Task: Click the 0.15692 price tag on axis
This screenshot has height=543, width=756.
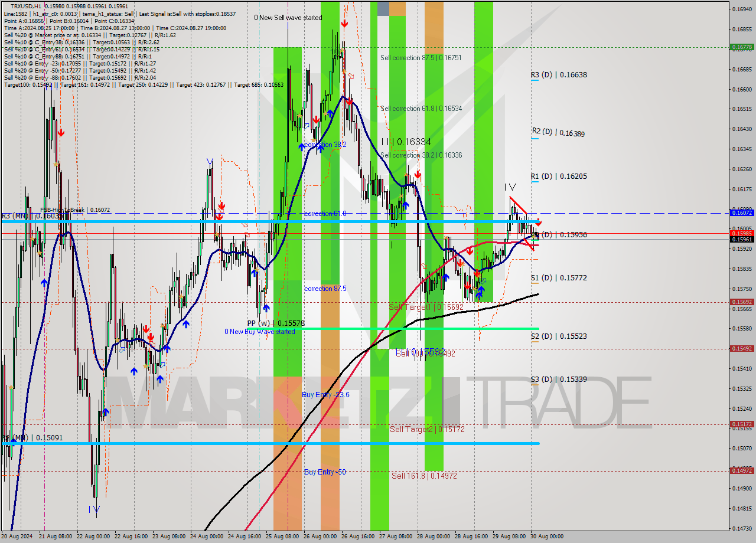Action: point(742,302)
